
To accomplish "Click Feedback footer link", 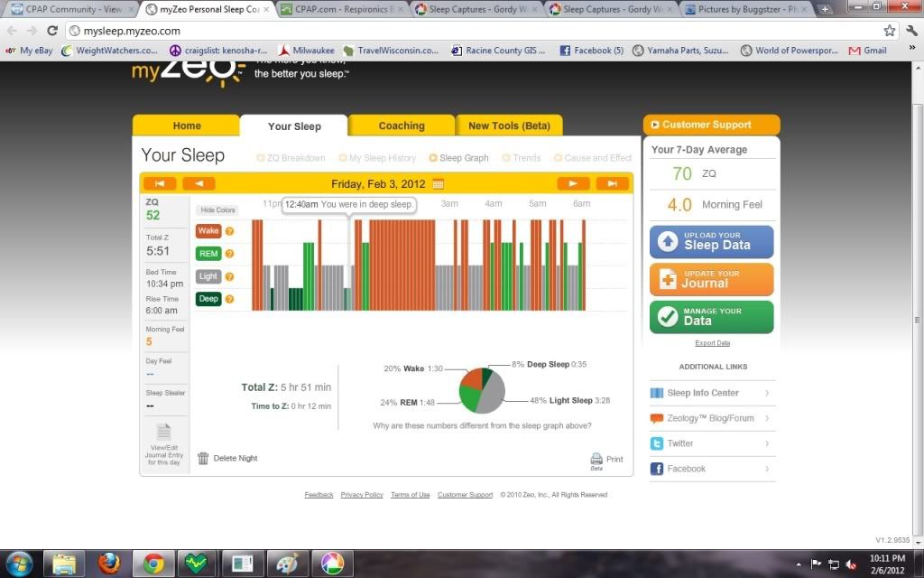I will [x=319, y=495].
